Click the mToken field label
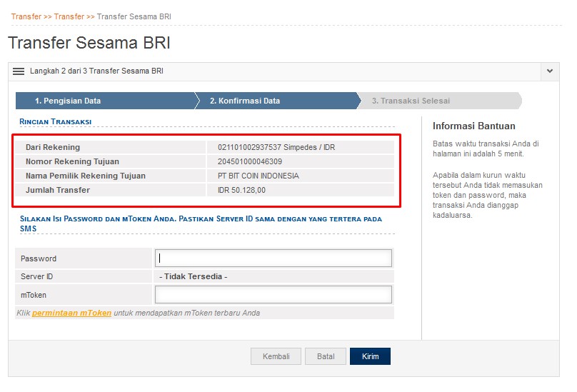The image size is (577, 392). point(34,295)
